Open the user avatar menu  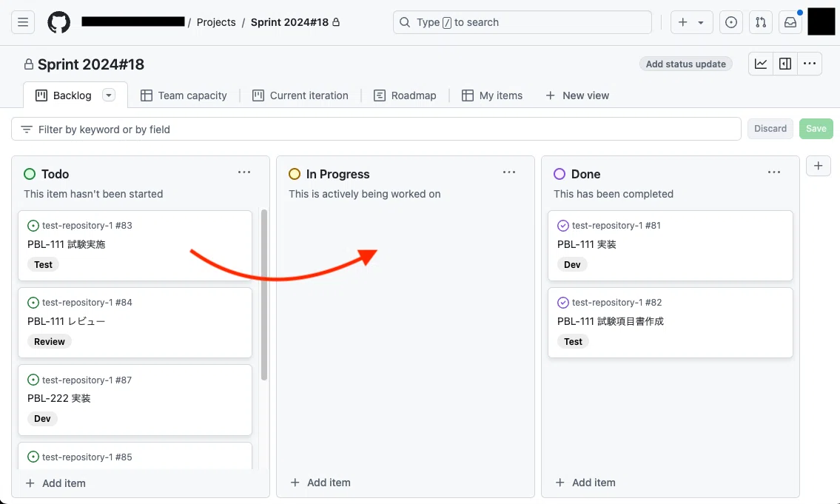(x=821, y=22)
